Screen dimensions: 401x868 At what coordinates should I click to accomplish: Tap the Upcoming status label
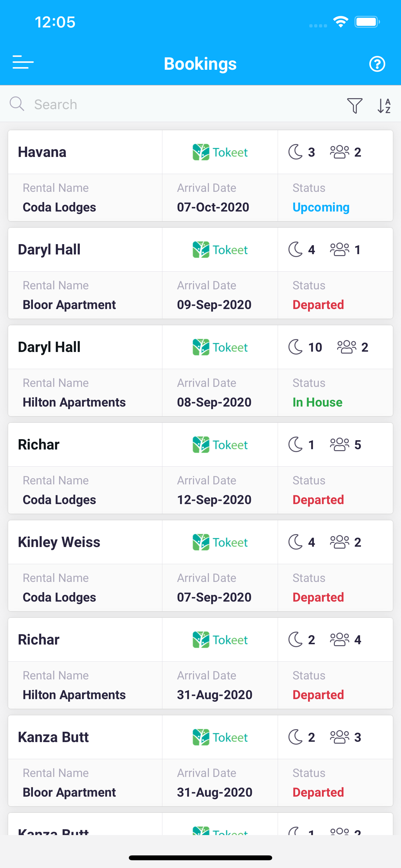coord(321,207)
